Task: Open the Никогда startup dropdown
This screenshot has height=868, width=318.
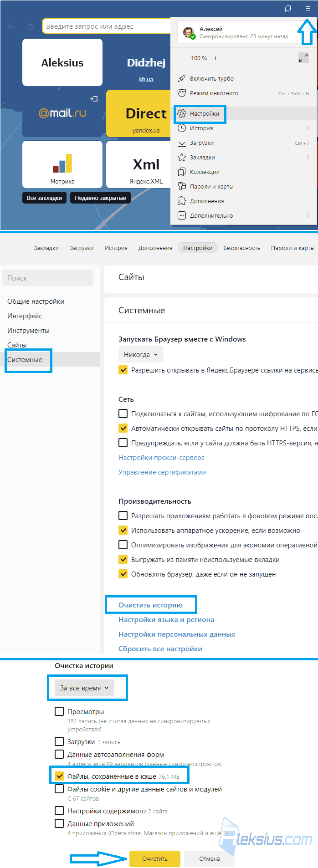Action: click(x=141, y=354)
